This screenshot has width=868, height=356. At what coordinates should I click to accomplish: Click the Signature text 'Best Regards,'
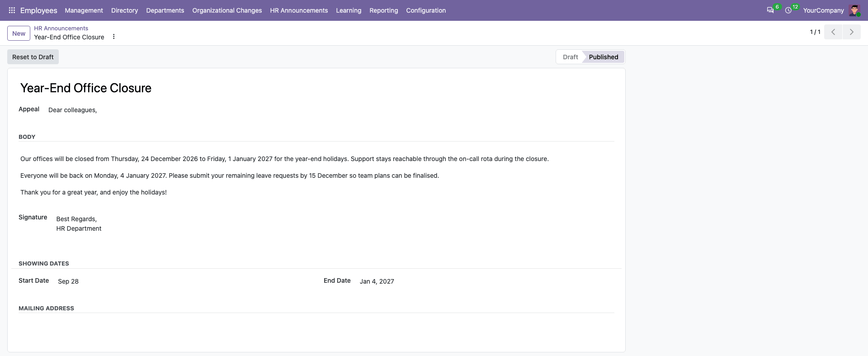(x=76, y=219)
